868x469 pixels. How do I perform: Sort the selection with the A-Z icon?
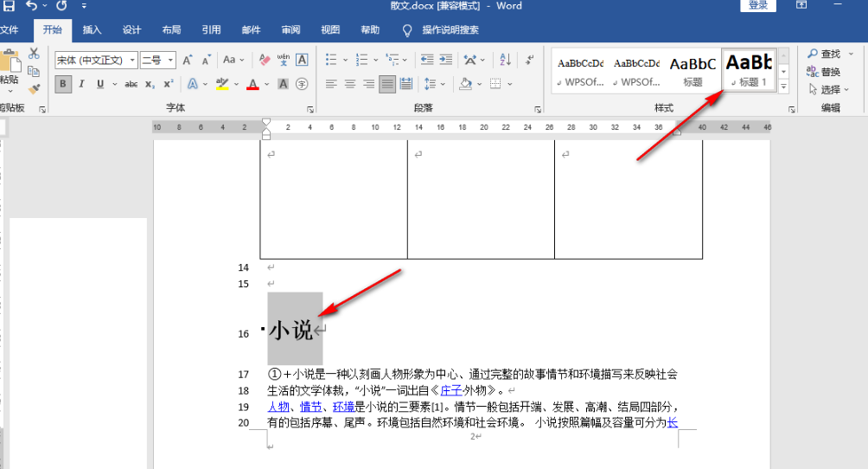[505, 60]
